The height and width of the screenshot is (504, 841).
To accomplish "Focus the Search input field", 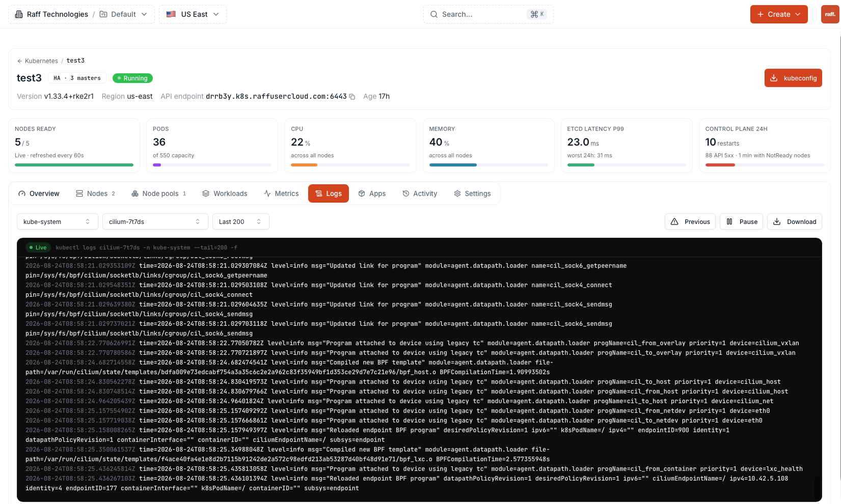I will 488,14.
